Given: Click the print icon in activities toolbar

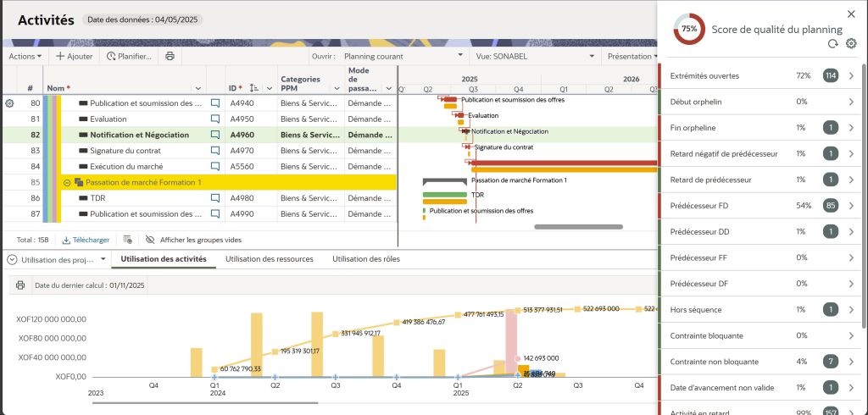Looking at the screenshot, I should coord(170,56).
